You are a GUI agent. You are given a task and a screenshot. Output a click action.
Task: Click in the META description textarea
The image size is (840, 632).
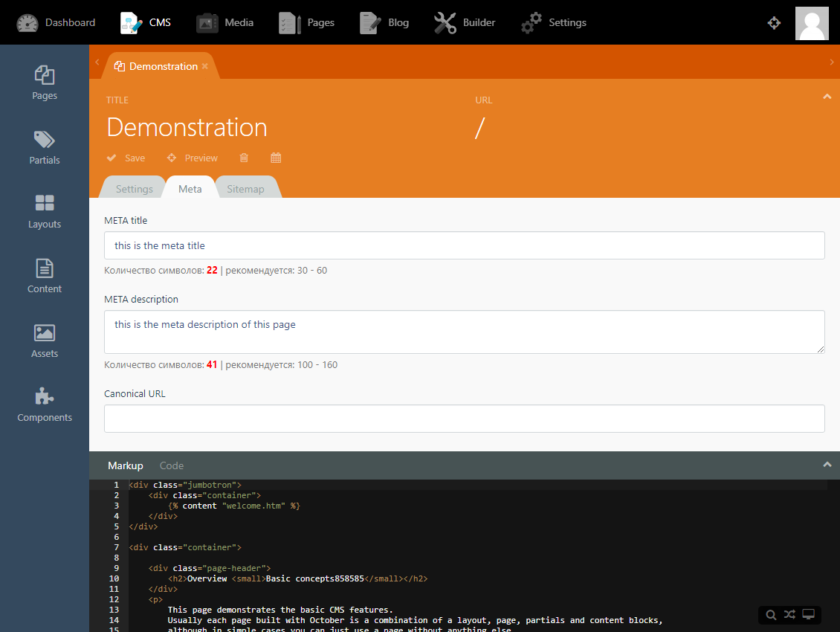(465, 332)
